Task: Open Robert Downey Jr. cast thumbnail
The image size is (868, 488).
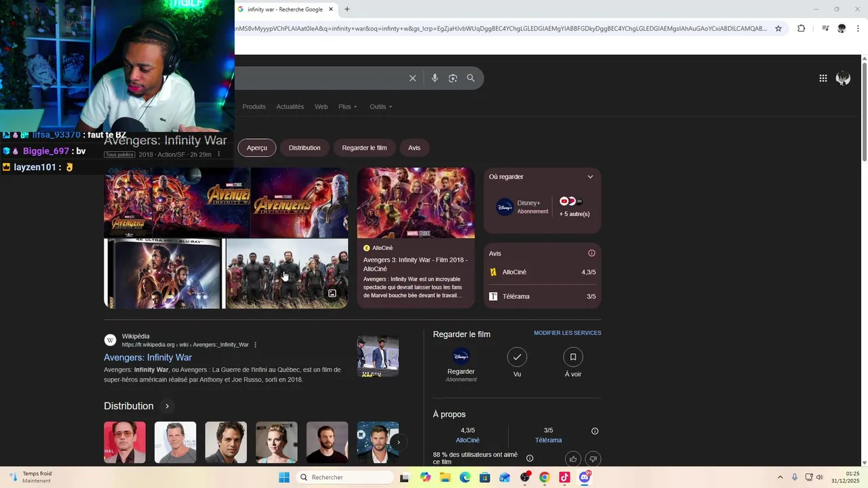Action: coord(125,442)
